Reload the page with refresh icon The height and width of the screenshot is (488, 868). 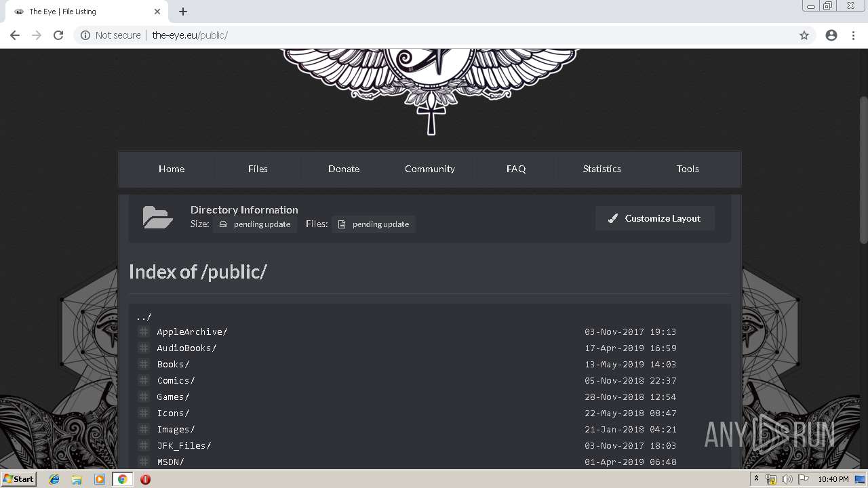click(58, 35)
